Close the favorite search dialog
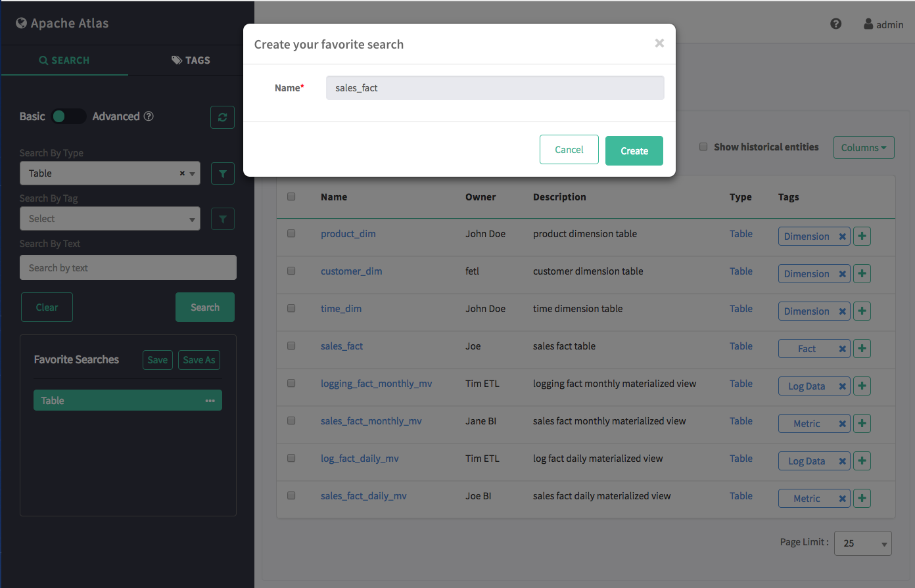Viewport: 915px width, 588px height. pos(659,43)
